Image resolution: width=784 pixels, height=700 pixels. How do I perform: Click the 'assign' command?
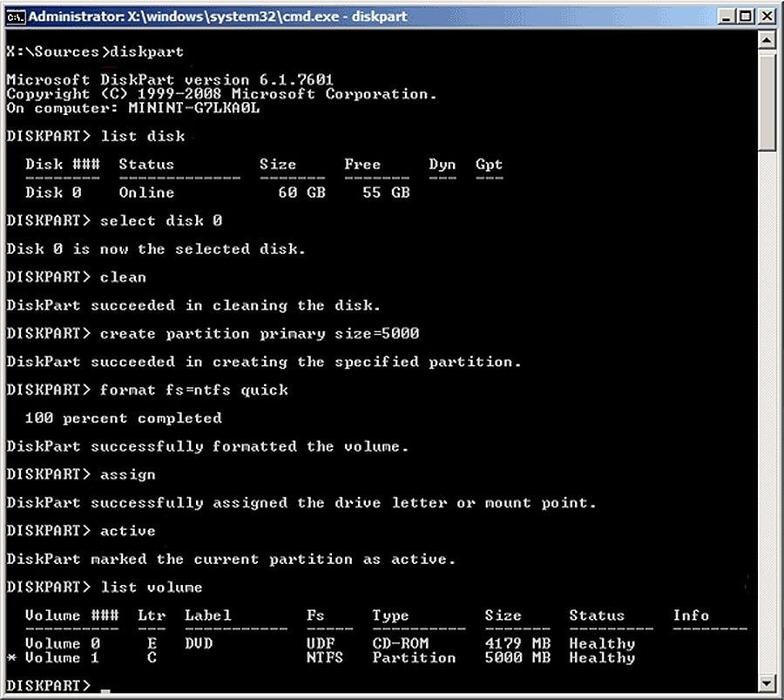[x=128, y=474]
